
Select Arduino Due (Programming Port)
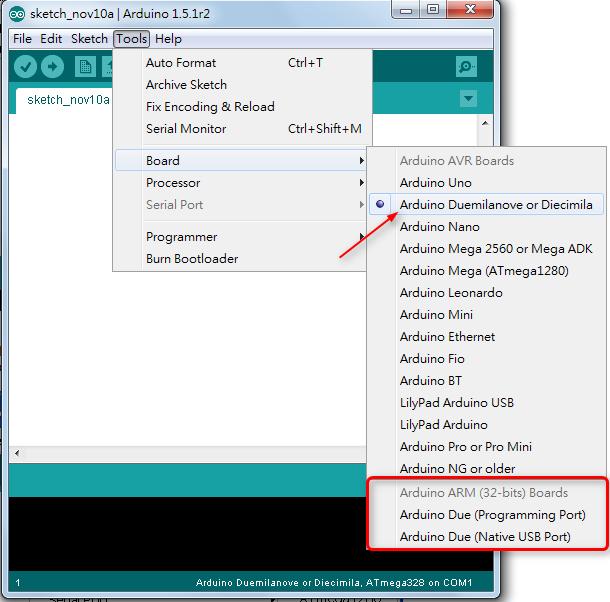point(486,514)
